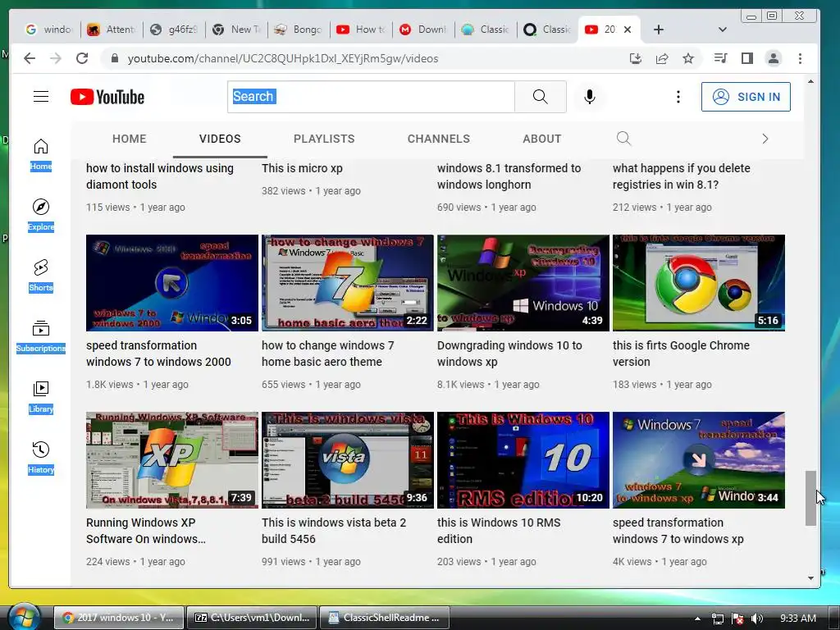
Task: Select the VIDEOS tab
Action: pos(220,139)
